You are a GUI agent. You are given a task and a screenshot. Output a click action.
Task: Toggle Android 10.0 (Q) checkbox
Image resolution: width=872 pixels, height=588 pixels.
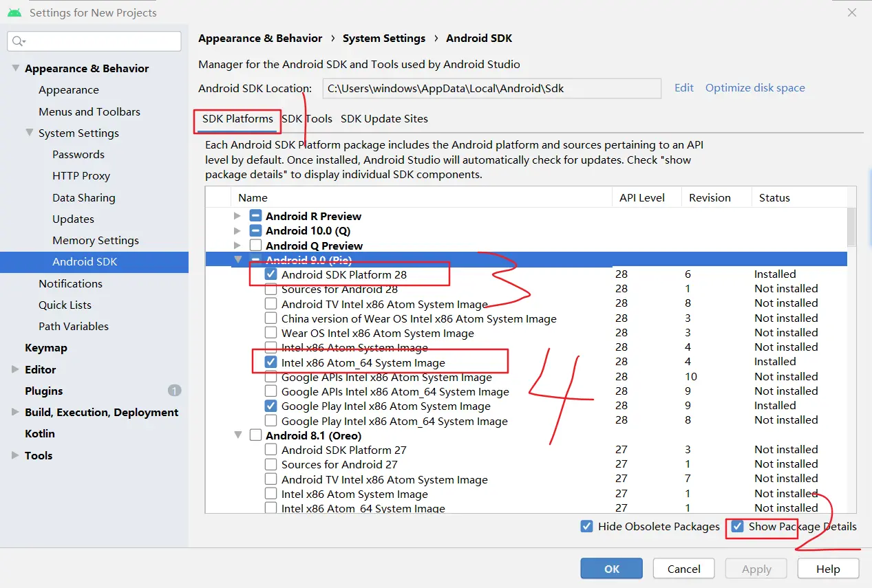pos(255,230)
